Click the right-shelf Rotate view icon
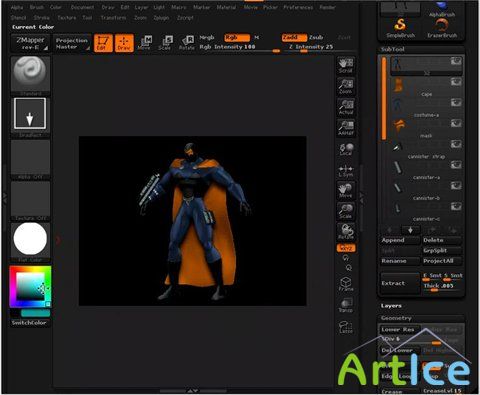 point(346,232)
